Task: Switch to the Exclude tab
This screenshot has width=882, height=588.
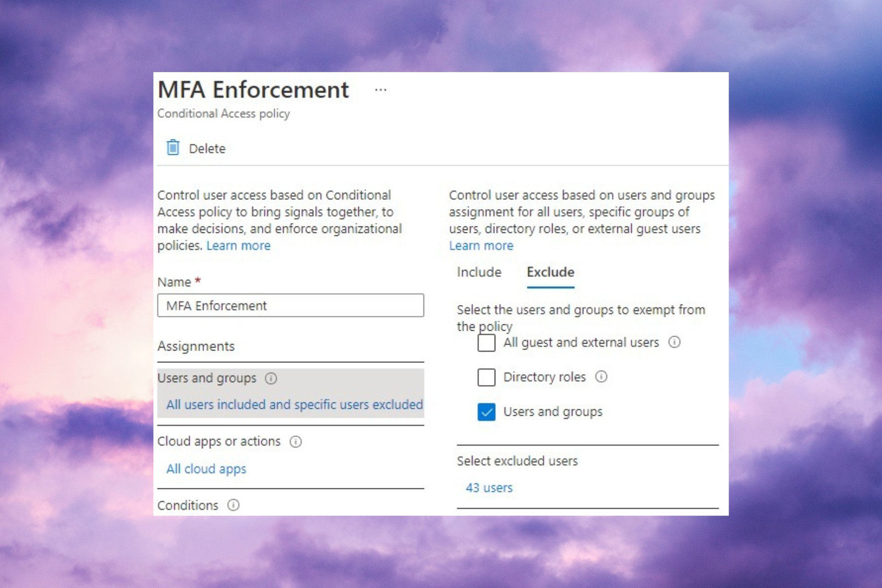Action: pos(550,272)
